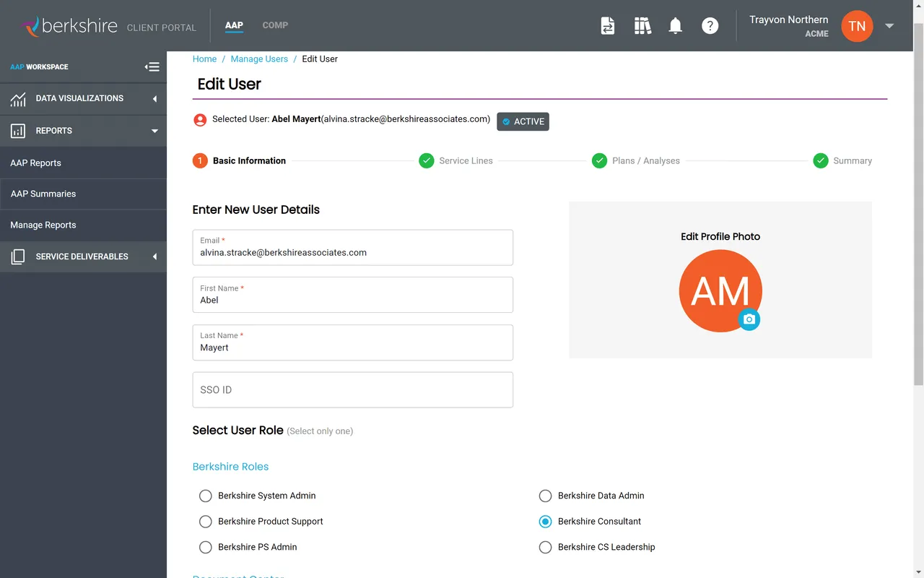Open the document transfer icon in the header
924x578 pixels.
pos(608,25)
